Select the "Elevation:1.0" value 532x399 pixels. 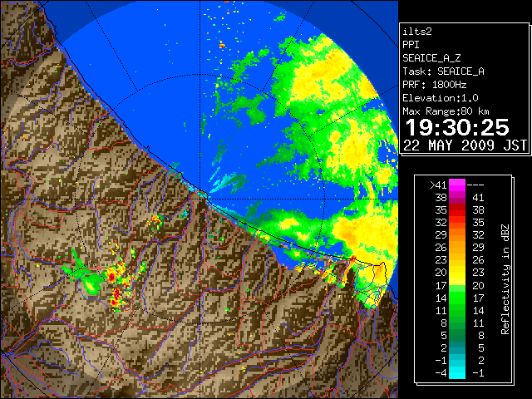441,98
